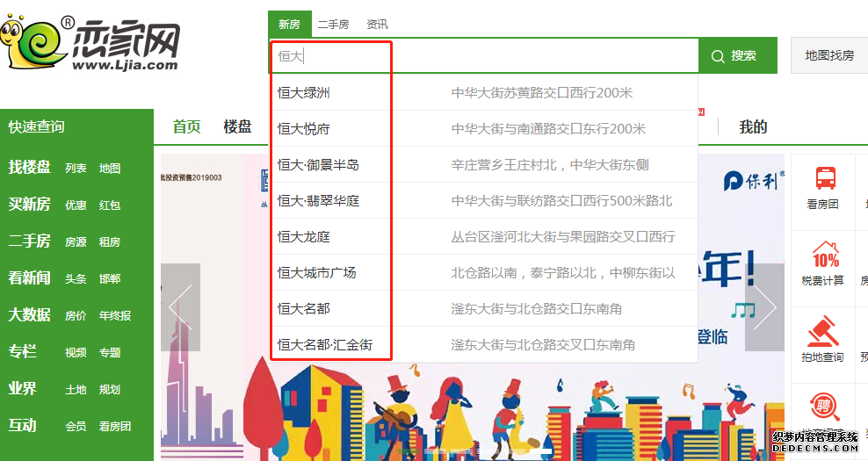Open 优惠 under 买新房

pyautogui.click(x=76, y=205)
